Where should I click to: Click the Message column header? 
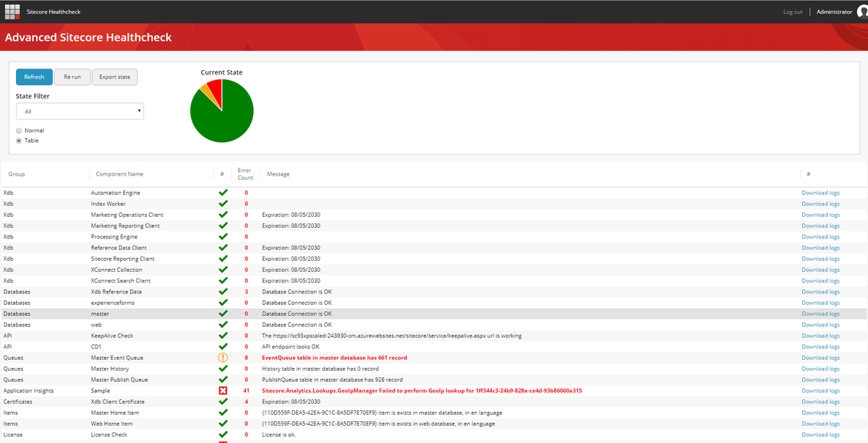click(278, 174)
